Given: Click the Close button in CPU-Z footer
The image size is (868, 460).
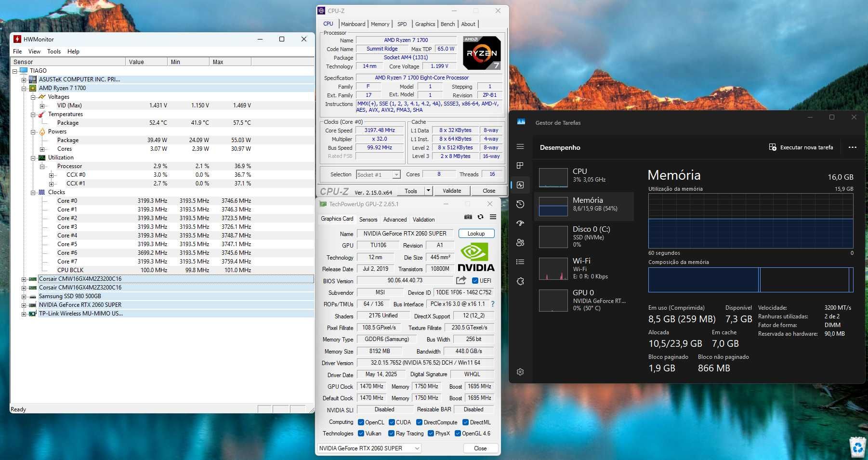Looking at the screenshot, I should [x=489, y=191].
